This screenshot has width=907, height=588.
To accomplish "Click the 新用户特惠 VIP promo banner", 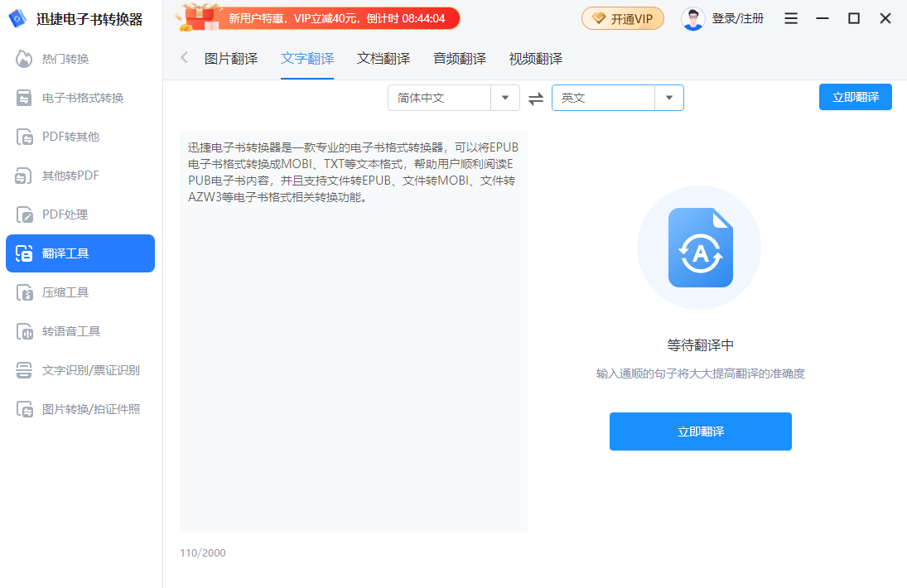I will 317,18.
